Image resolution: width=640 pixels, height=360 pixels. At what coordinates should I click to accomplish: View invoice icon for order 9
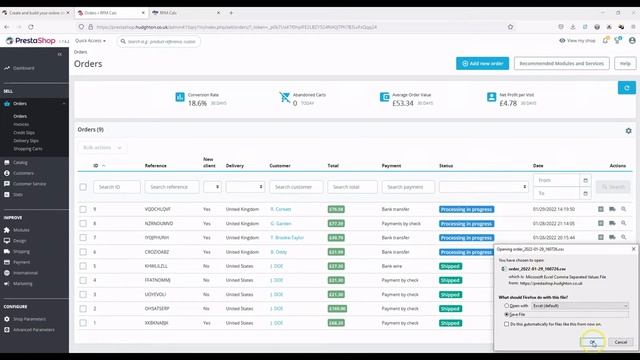tap(600, 209)
